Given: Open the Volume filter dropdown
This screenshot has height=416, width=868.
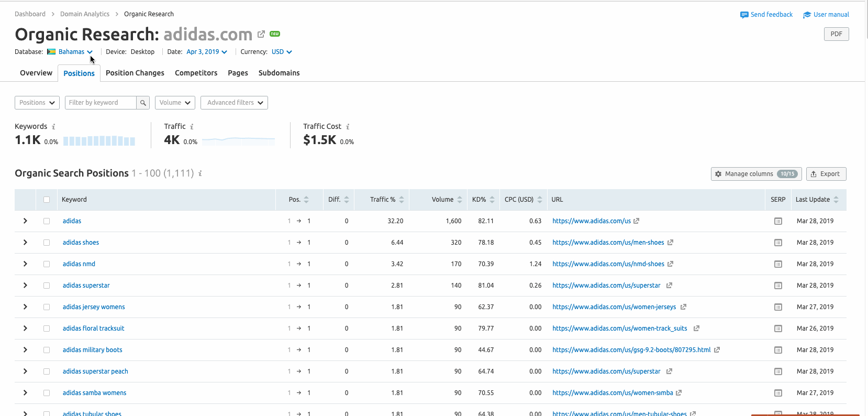Looking at the screenshot, I should tap(175, 103).
